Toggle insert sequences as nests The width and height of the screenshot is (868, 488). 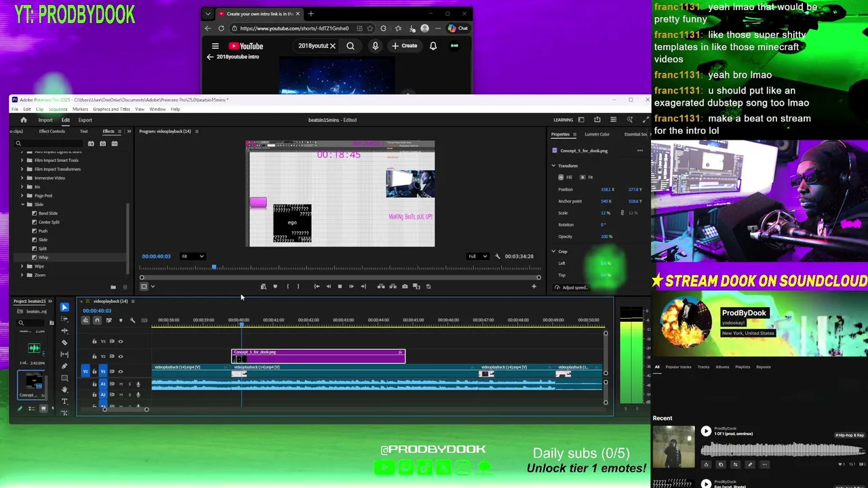(x=85, y=320)
